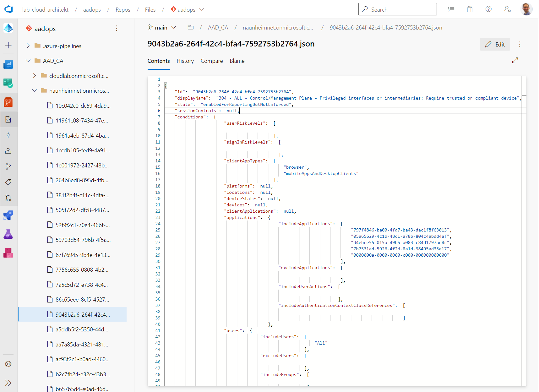
Task: Open the main branch selector dropdown
Action: (162, 28)
